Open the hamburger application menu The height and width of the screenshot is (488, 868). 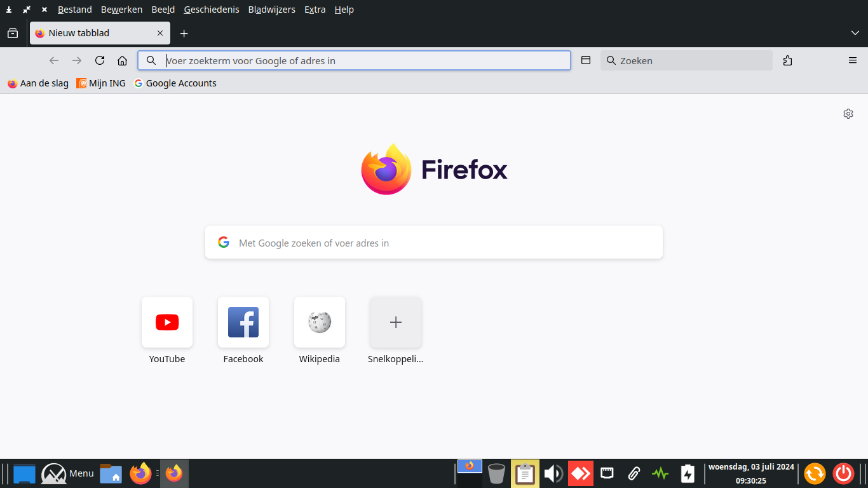853,60
